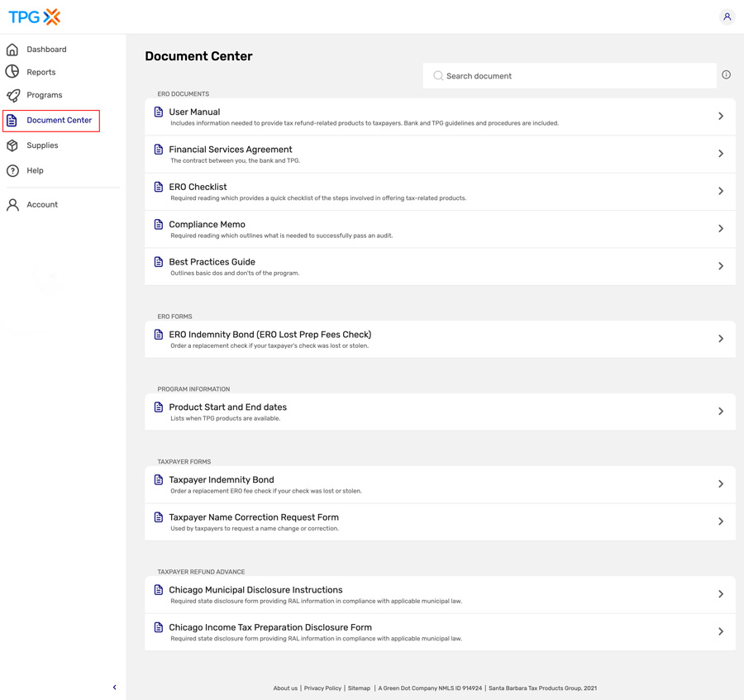Open the Supplies sidebar icon
The height and width of the screenshot is (700, 744).
coord(12,145)
